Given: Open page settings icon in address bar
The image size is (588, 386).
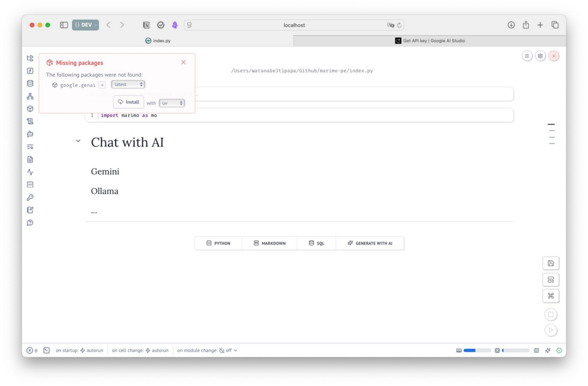Looking at the screenshot, I should (190, 25).
